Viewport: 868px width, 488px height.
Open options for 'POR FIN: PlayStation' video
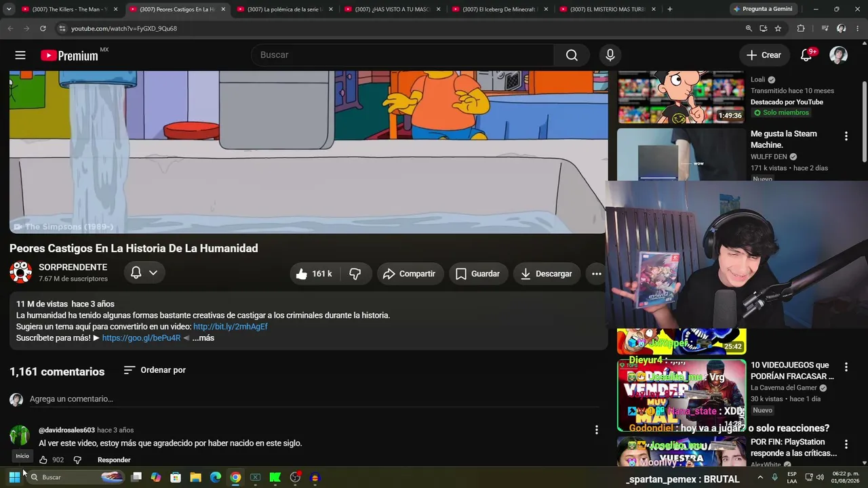[846, 445]
